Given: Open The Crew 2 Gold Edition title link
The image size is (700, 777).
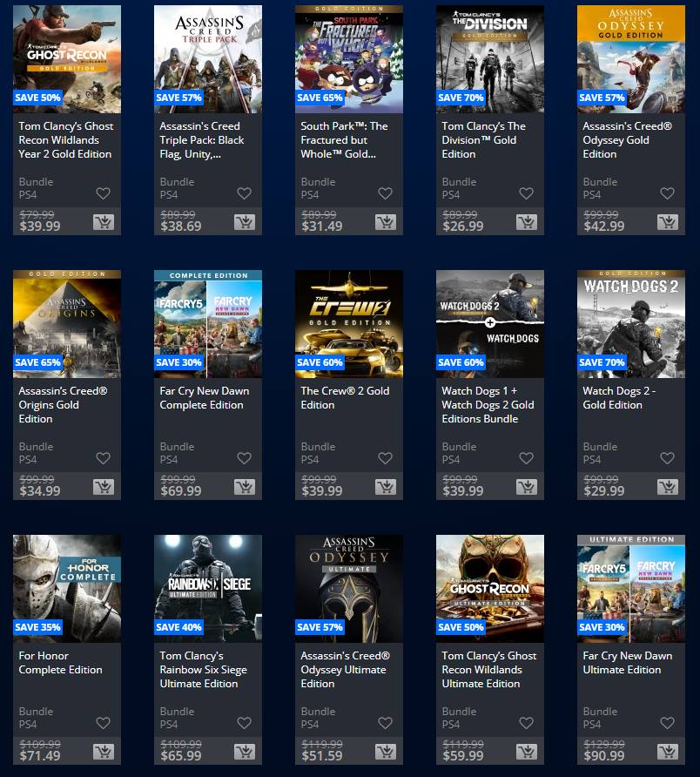Looking at the screenshot, I should (345, 398).
